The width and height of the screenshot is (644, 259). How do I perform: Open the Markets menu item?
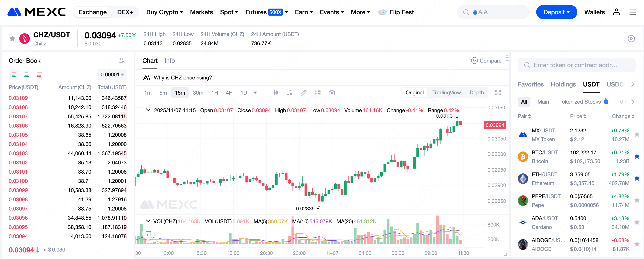click(x=201, y=12)
